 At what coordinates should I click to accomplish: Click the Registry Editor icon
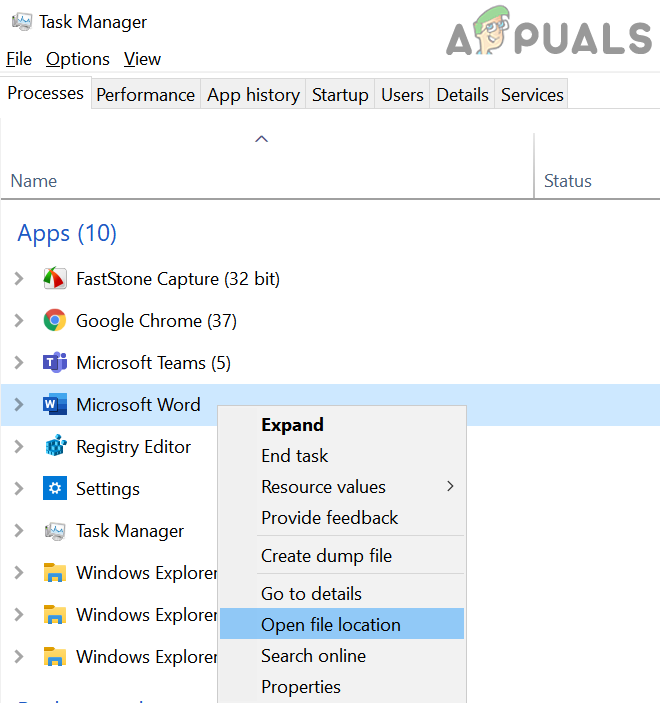tap(55, 447)
